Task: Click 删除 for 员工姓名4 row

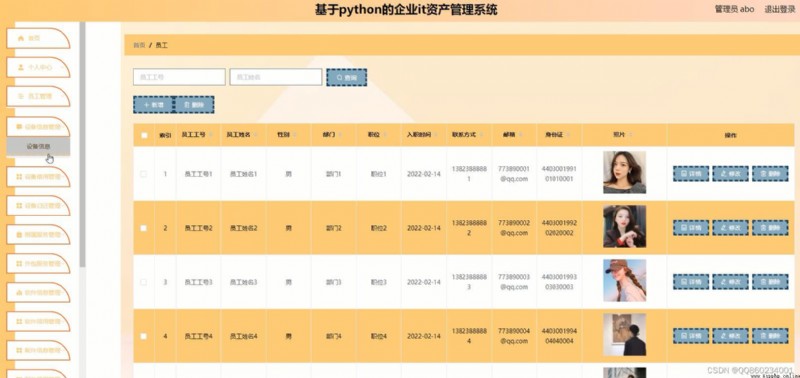Action: 770,336
